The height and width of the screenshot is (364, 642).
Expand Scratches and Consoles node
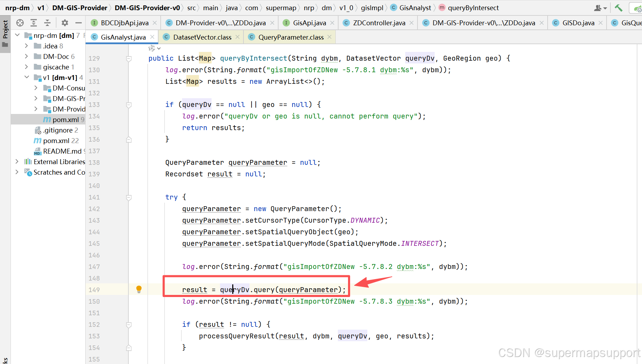(x=17, y=172)
